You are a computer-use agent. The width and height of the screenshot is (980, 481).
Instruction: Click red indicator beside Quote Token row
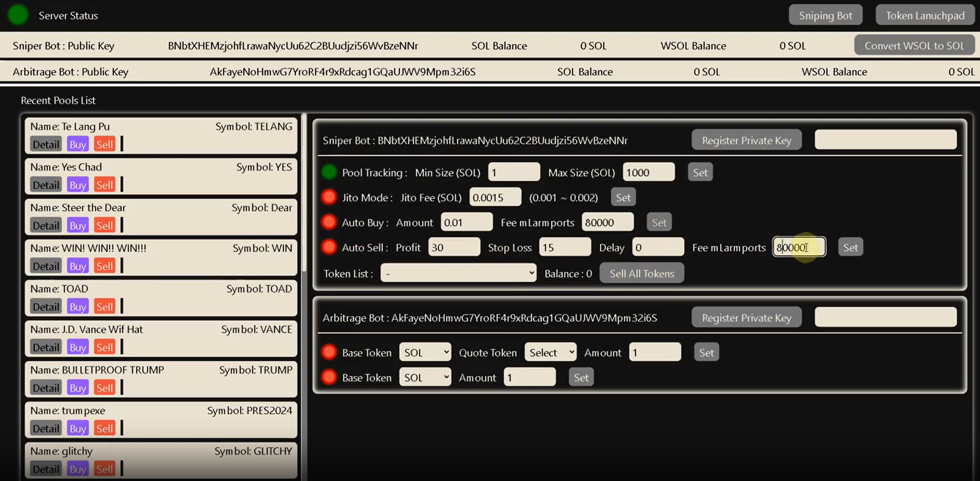(329, 352)
